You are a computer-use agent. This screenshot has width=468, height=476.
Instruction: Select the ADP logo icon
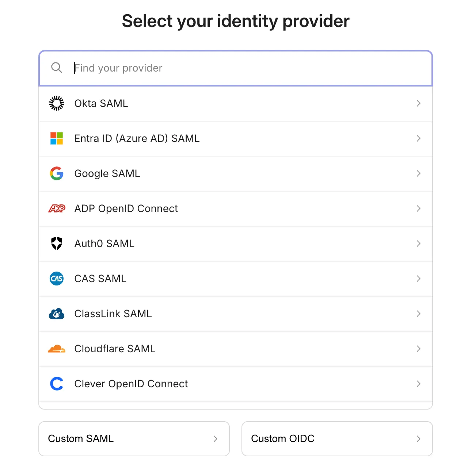pos(57,208)
